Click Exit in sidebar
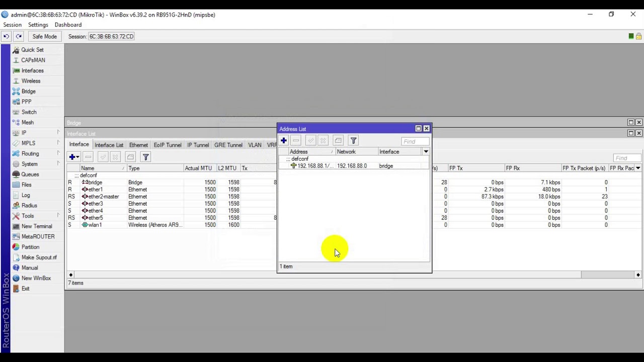Viewport: 644px width, 362px height. [x=25, y=289]
